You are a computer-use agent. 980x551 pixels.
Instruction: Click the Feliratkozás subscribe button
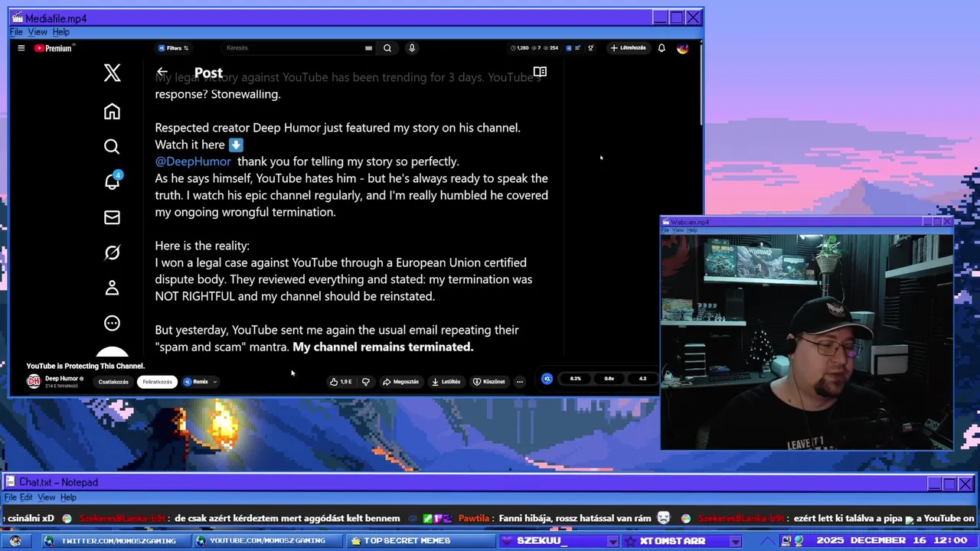157,381
